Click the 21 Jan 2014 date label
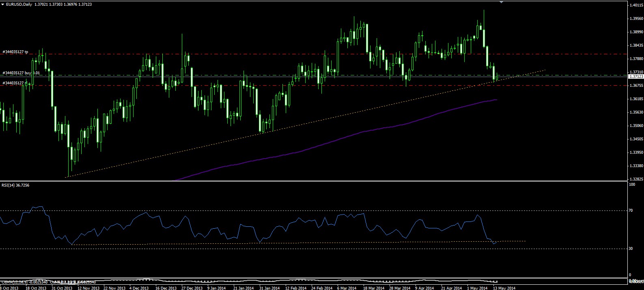The image size is (644, 290). coord(243,288)
